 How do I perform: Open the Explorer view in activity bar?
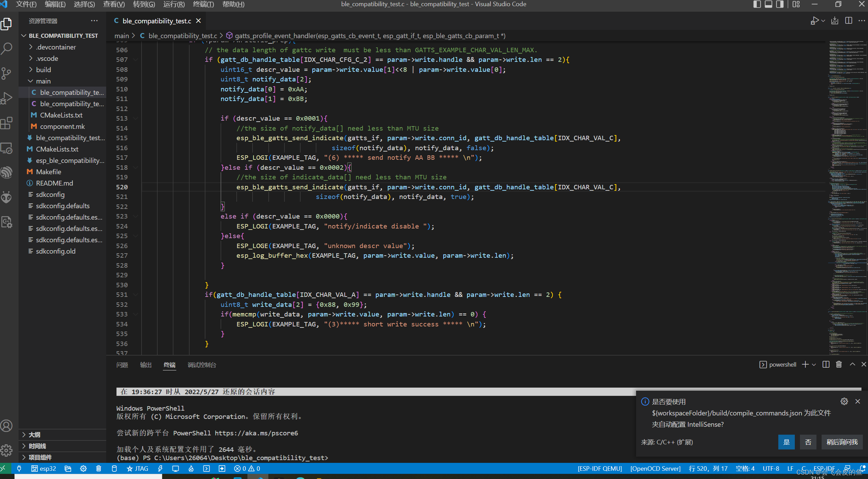(x=7, y=24)
